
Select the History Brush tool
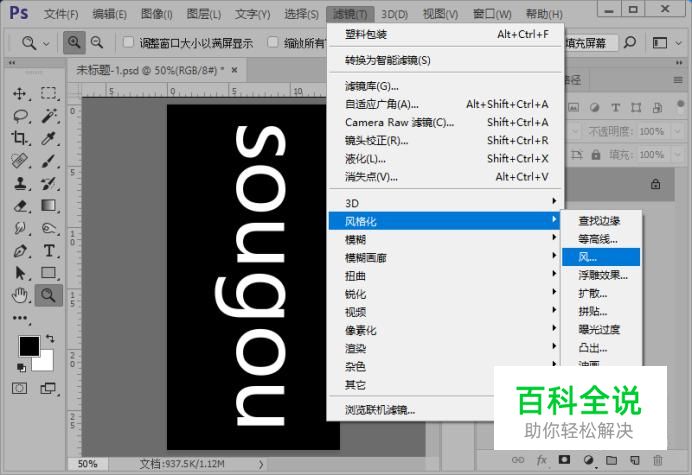[x=49, y=183]
